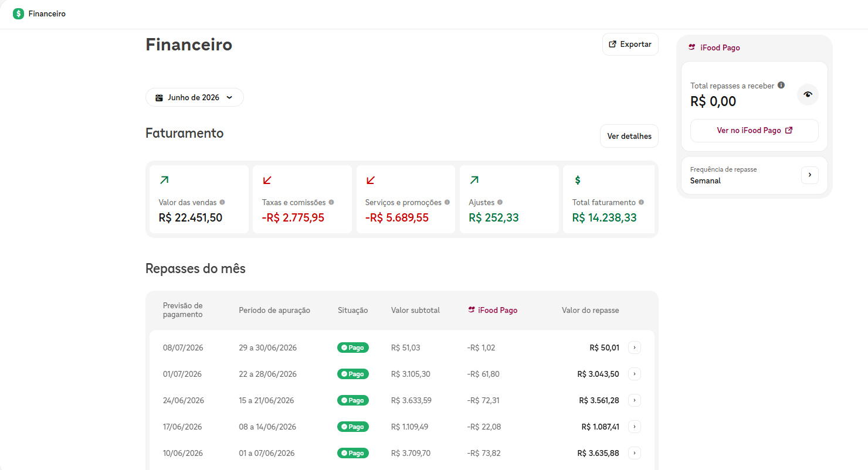This screenshot has height=470, width=868.
Task: Click the green arrow icon on Ajustes card
Action: [x=474, y=180]
